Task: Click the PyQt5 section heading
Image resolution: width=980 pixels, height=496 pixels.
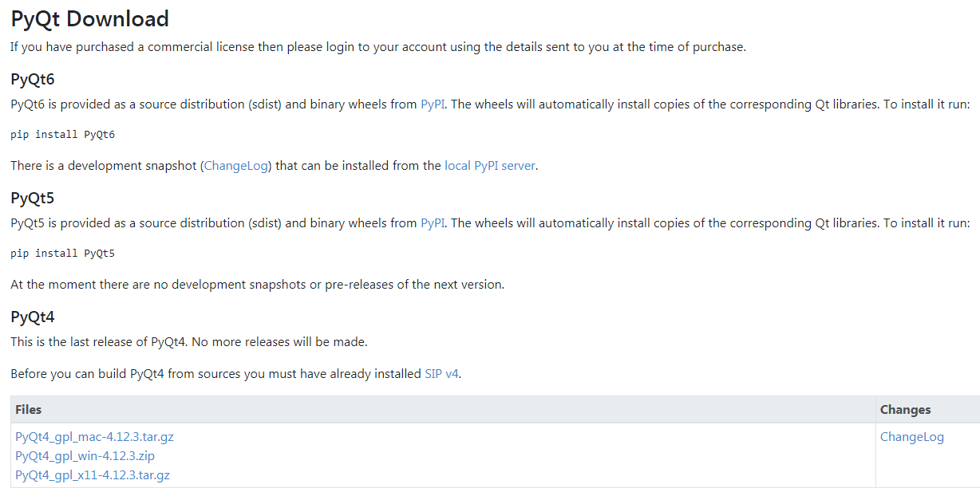Action: (x=32, y=199)
